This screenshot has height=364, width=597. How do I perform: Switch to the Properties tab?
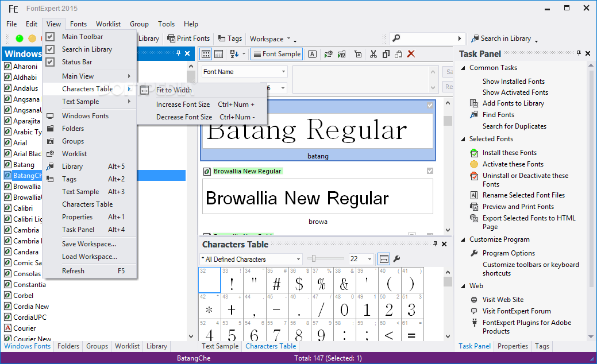point(513,346)
